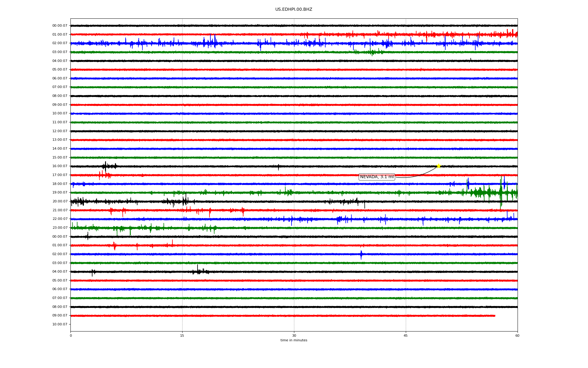This screenshot has height=368, width=588.
Task: Click the 19:00:07 time row label
Action: pyautogui.click(x=60, y=193)
